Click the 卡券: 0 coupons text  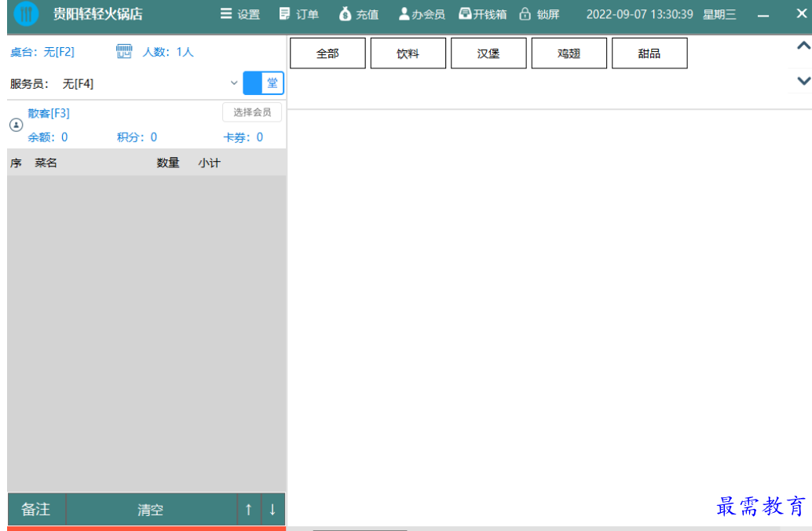(243, 137)
